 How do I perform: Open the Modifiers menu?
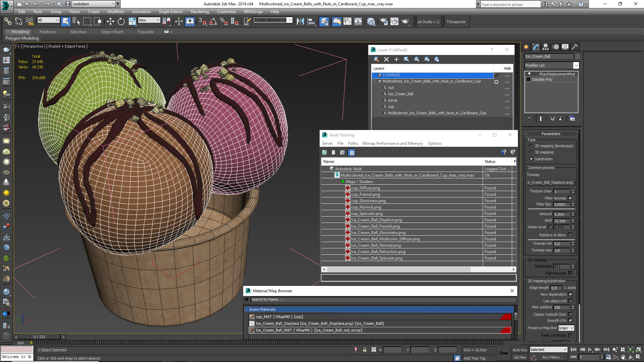(115, 12)
